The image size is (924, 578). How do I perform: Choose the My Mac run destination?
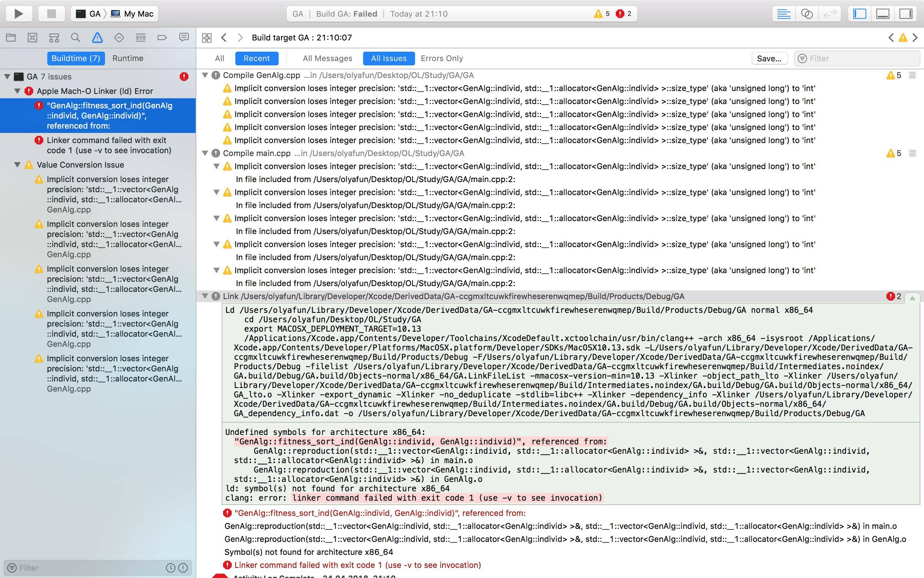[132, 14]
